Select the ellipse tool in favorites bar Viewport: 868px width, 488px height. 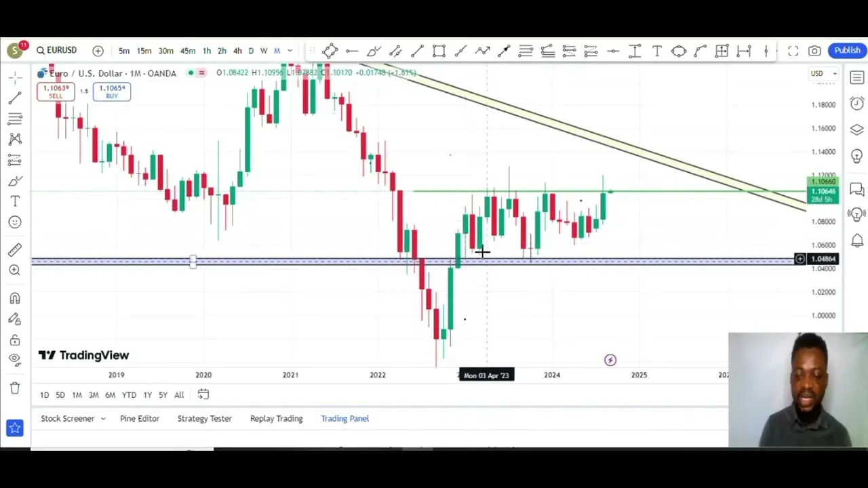pos(679,51)
